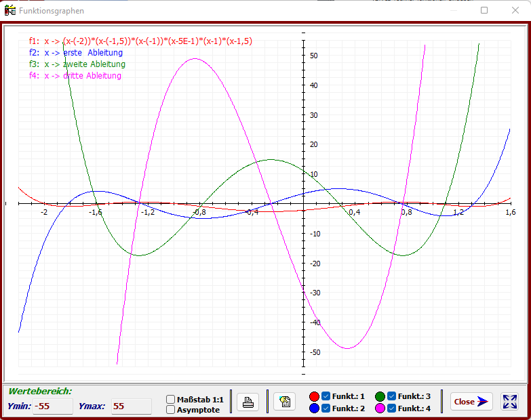The image size is (531, 420).
Task: Click the fullscreen expand arrows icon
Action: 509,402
